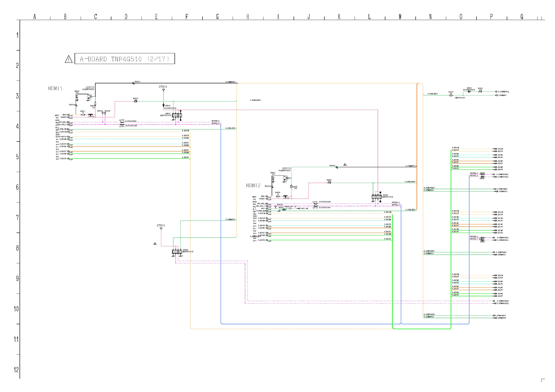Click the TP4500 test point circle
555x392 pixels.
103,113
